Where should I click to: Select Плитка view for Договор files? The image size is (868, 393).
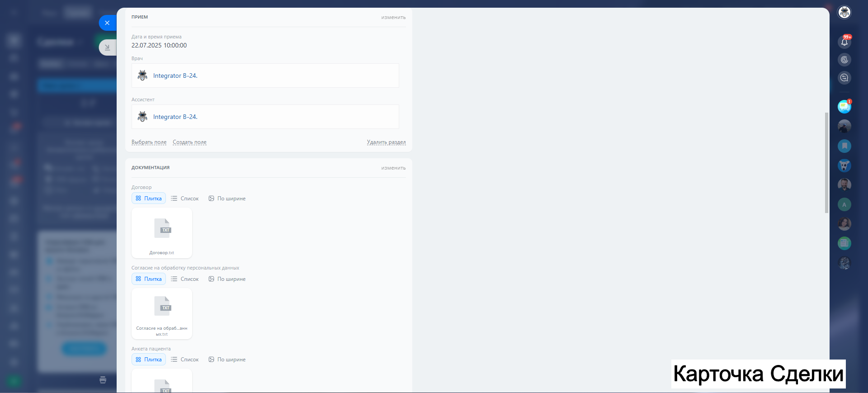click(x=149, y=199)
